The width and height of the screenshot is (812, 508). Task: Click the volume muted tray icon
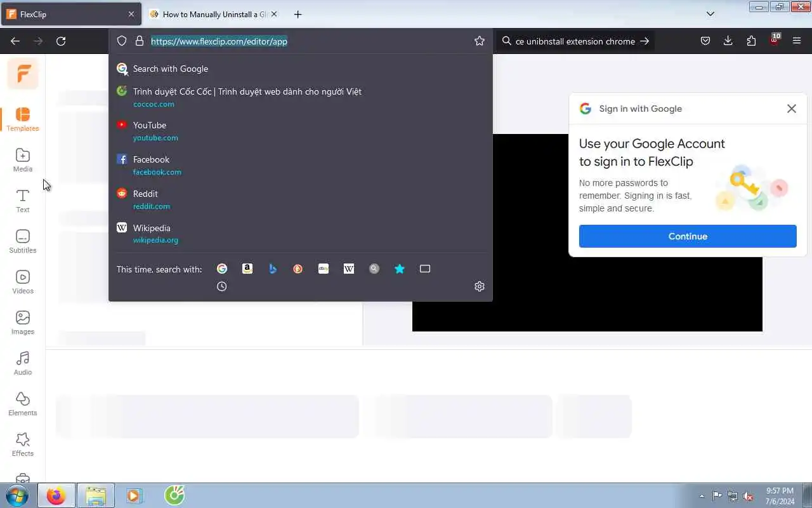749,496
